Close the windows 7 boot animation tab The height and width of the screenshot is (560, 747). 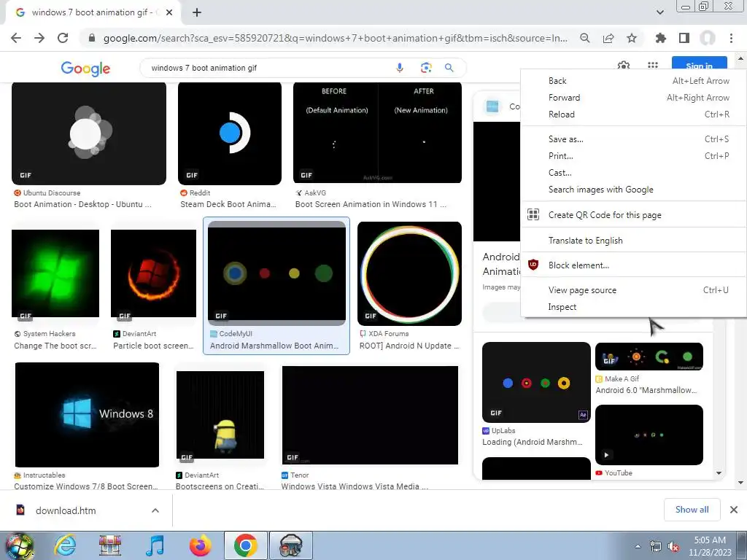click(x=169, y=12)
